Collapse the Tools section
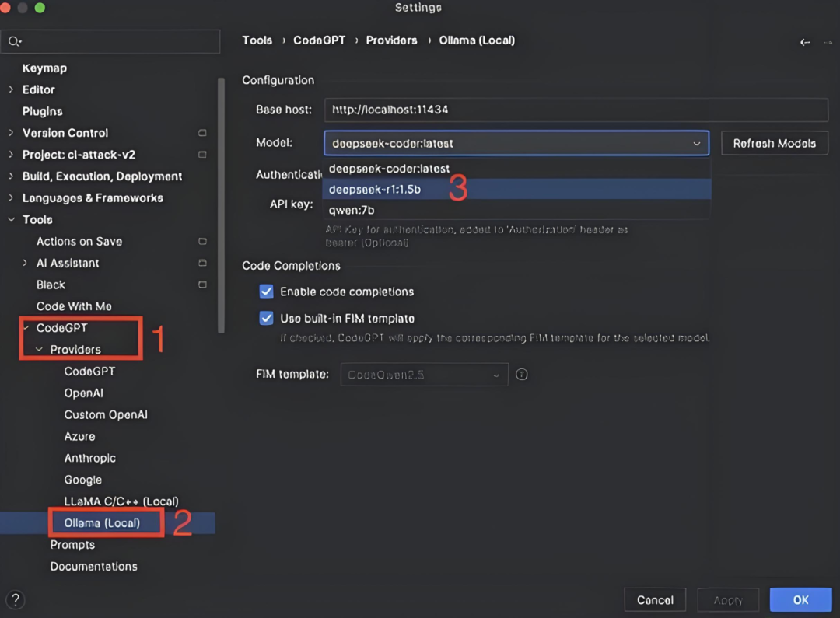840x618 pixels. (11, 219)
